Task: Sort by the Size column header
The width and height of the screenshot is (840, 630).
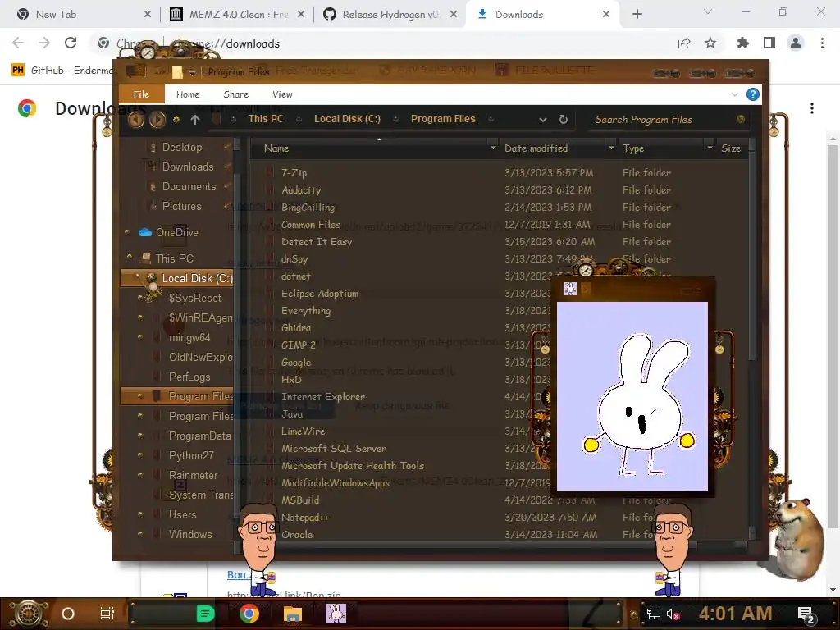Action: tap(731, 148)
